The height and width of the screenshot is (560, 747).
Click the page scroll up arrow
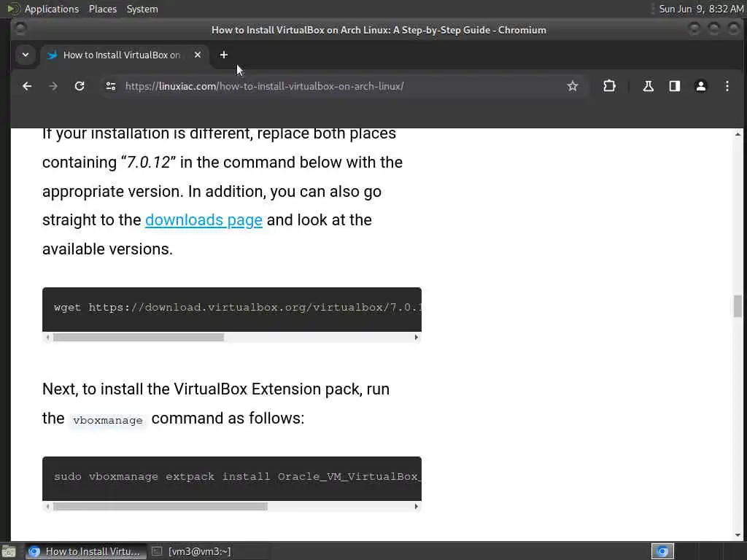pyautogui.click(x=738, y=134)
